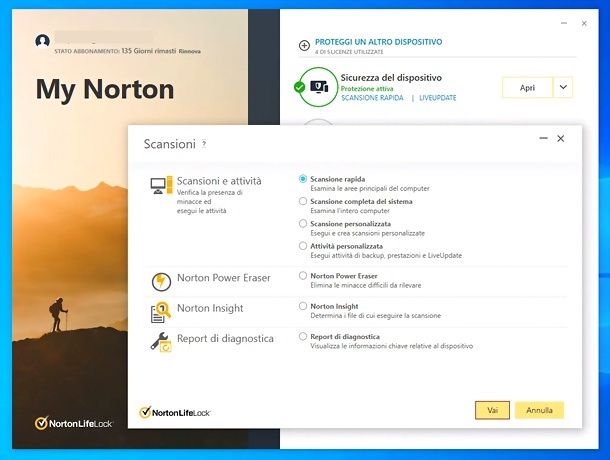Click NortonLifeLock logo in My Norton window
The image size is (610, 460).
pyautogui.click(x=74, y=423)
